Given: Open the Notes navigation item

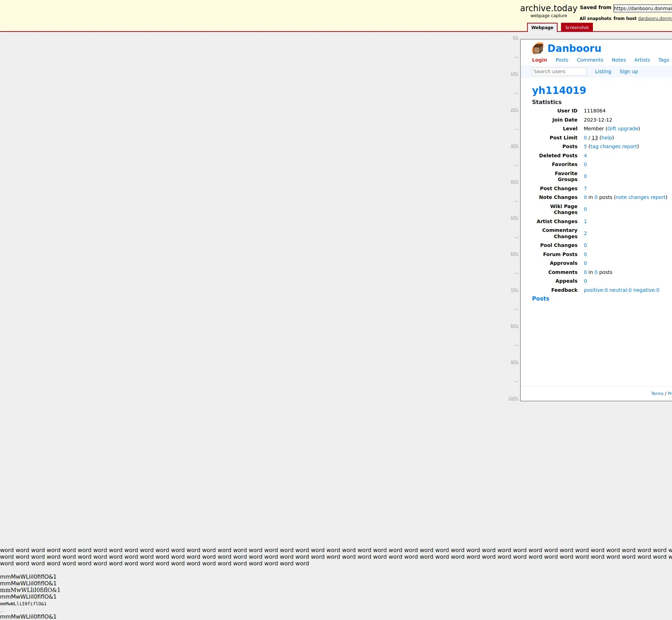Looking at the screenshot, I should (x=618, y=60).
